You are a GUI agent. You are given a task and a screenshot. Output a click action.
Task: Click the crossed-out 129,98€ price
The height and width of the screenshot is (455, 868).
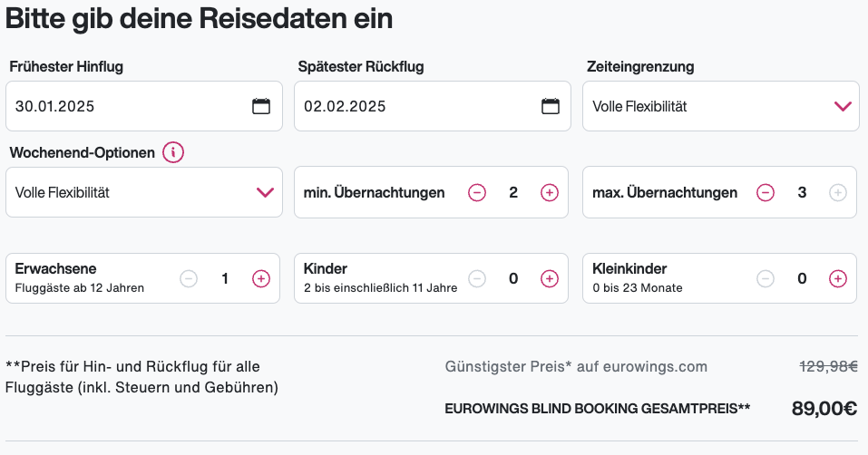[x=828, y=366]
